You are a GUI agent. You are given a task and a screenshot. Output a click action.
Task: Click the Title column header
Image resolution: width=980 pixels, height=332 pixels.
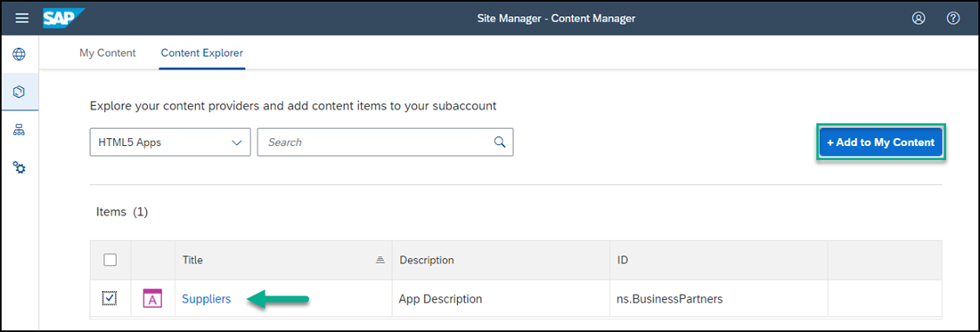[283, 260]
